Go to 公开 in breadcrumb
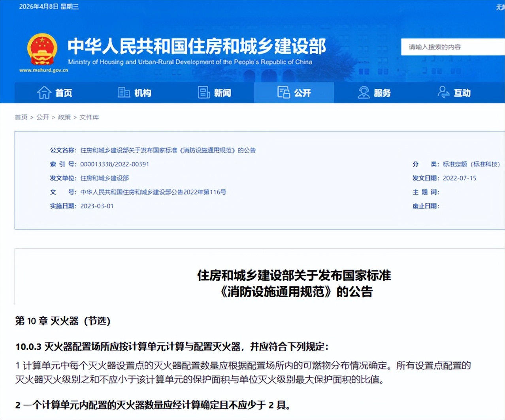Viewport: 505px width, 420px height. (x=43, y=117)
